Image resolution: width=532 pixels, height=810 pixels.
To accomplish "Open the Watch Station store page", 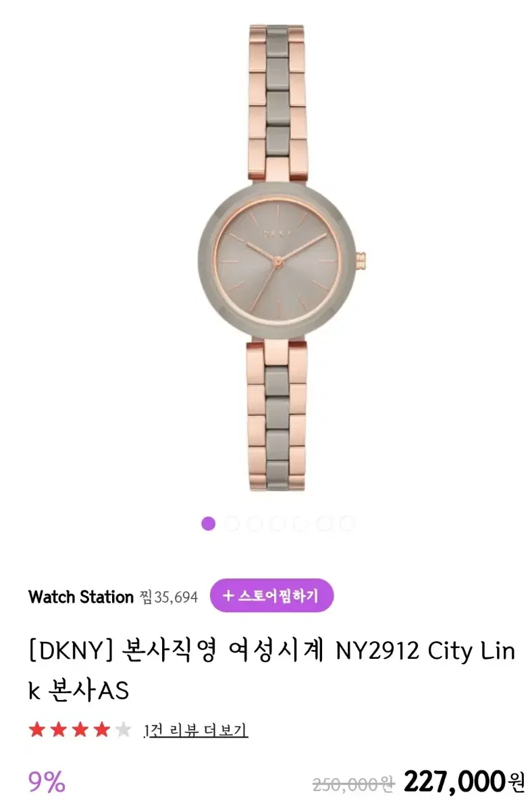I will (81, 597).
